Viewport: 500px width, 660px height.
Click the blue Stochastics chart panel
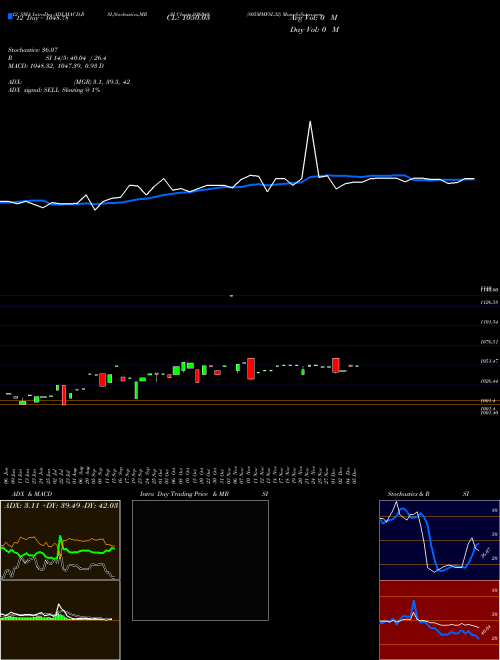click(439, 540)
